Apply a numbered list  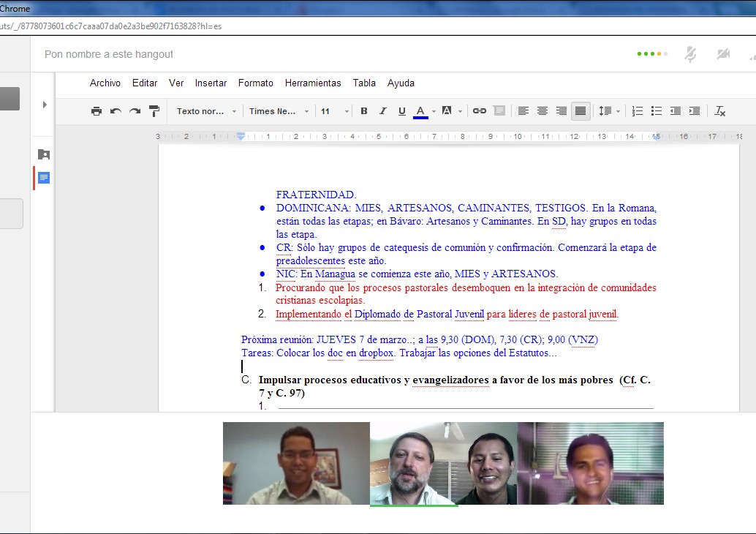(638, 111)
